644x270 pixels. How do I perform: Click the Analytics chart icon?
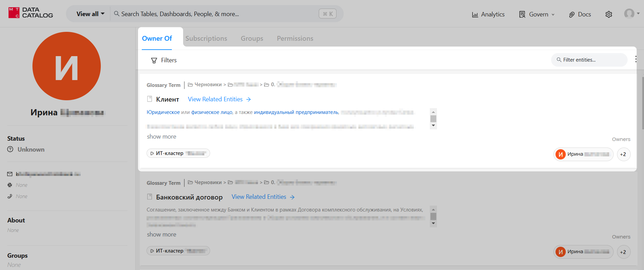pyautogui.click(x=475, y=15)
